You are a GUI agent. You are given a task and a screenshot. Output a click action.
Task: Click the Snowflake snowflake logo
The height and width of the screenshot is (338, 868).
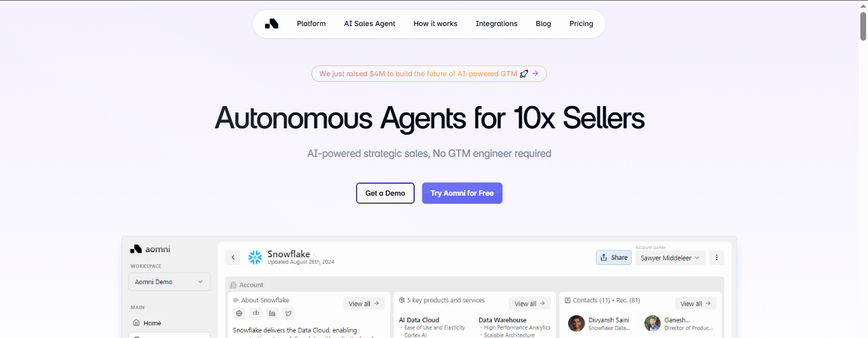[x=255, y=257]
